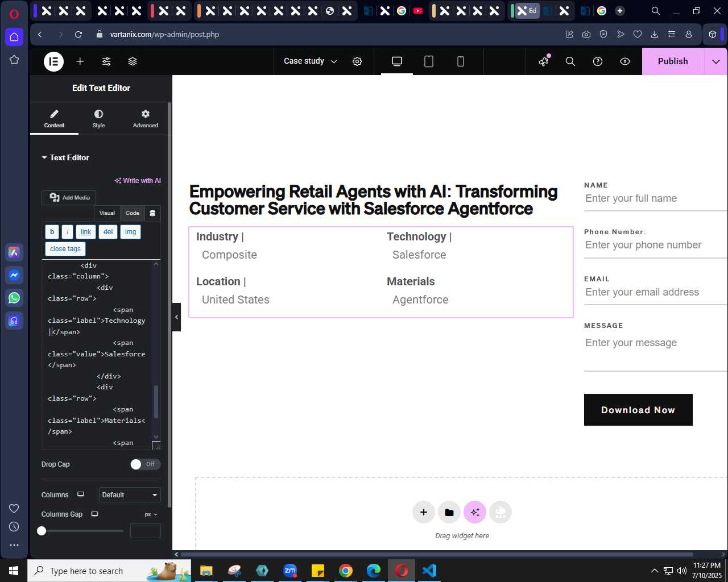
Task: Open Columns responsive device icon
Action: tap(81, 495)
